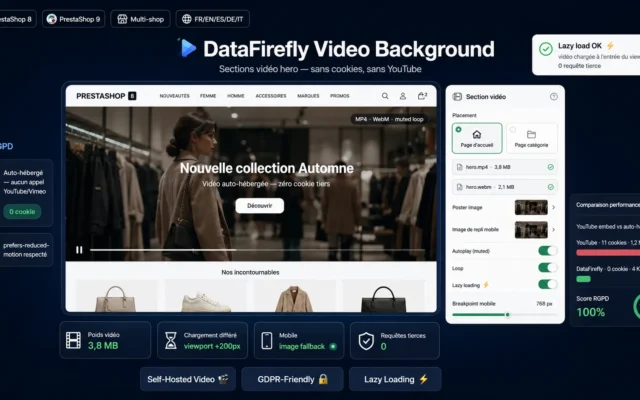Screen dimensions: 640x400
Task: Click the search magnifier icon in shop header
Action: click(x=385, y=96)
